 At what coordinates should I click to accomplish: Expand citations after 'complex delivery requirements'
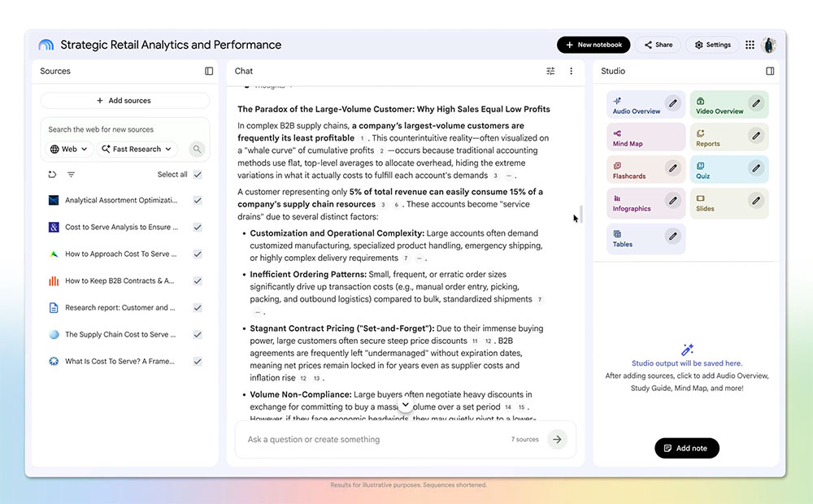tap(419, 259)
